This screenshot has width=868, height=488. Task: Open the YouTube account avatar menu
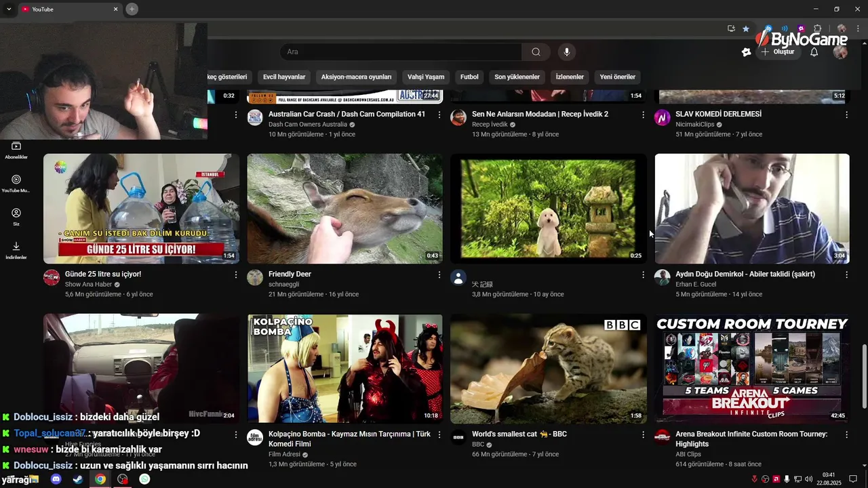[x=840, y=52]
